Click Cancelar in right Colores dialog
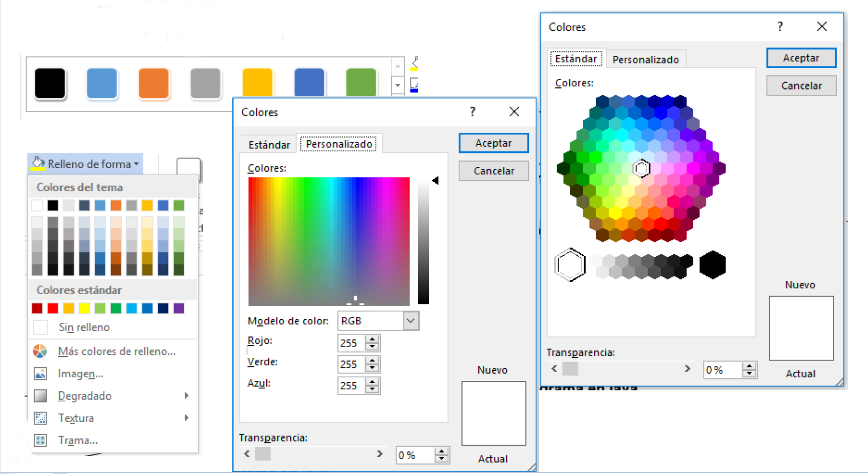 [801, 85]
